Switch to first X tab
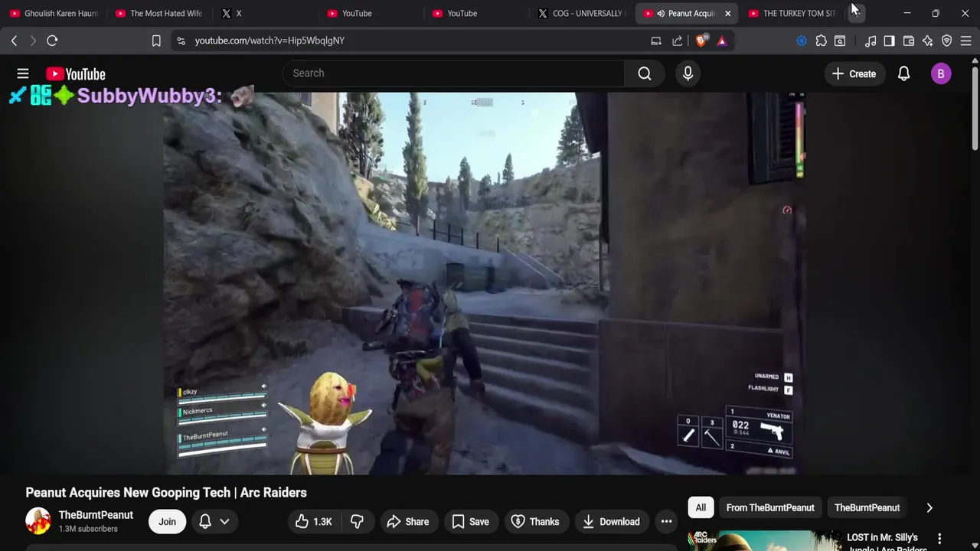 pos(265,13)
